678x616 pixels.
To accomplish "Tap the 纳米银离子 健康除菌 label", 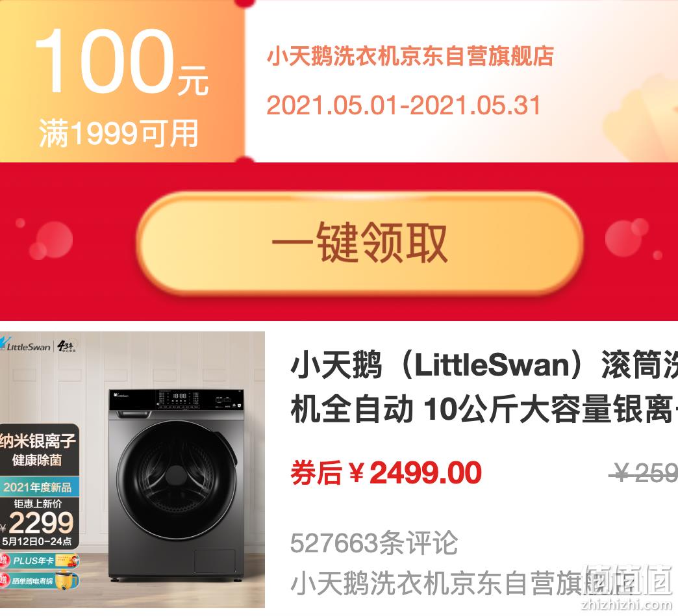I will [38, 450].
